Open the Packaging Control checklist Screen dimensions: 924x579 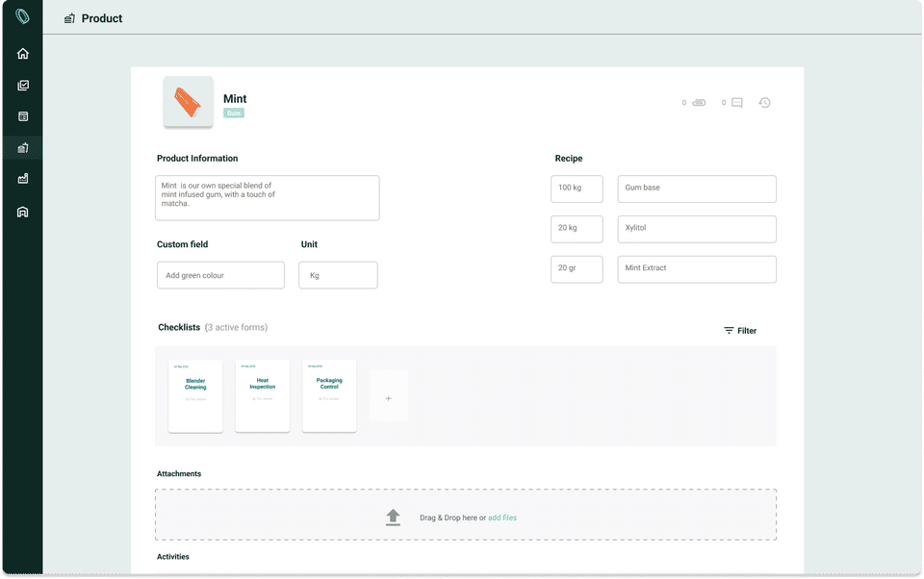click(x=329, y=396)
